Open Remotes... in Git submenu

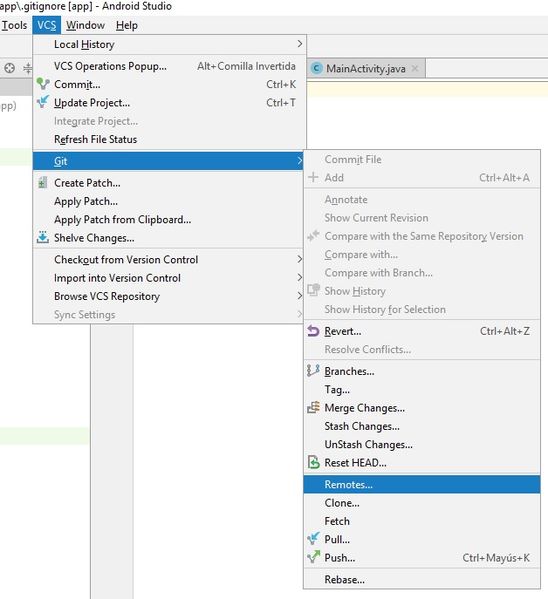pos(422,484)
